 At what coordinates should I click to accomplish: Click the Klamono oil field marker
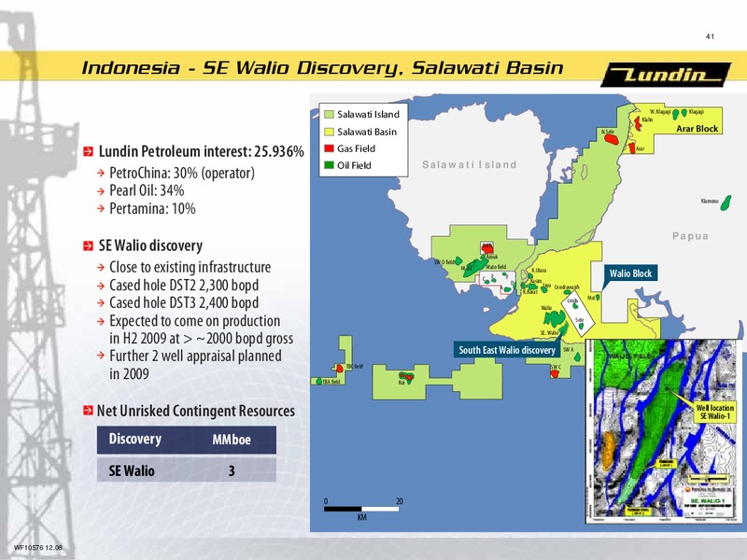click(726, 203)
